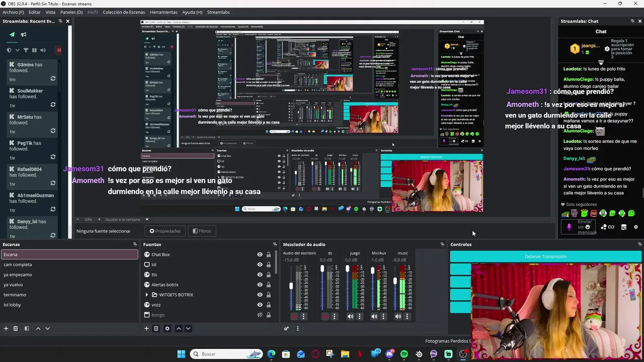The width and height of the screenshot is (644, 362).
Task: Delete selected scene with trash icon
Action: (x=16, y=328)
